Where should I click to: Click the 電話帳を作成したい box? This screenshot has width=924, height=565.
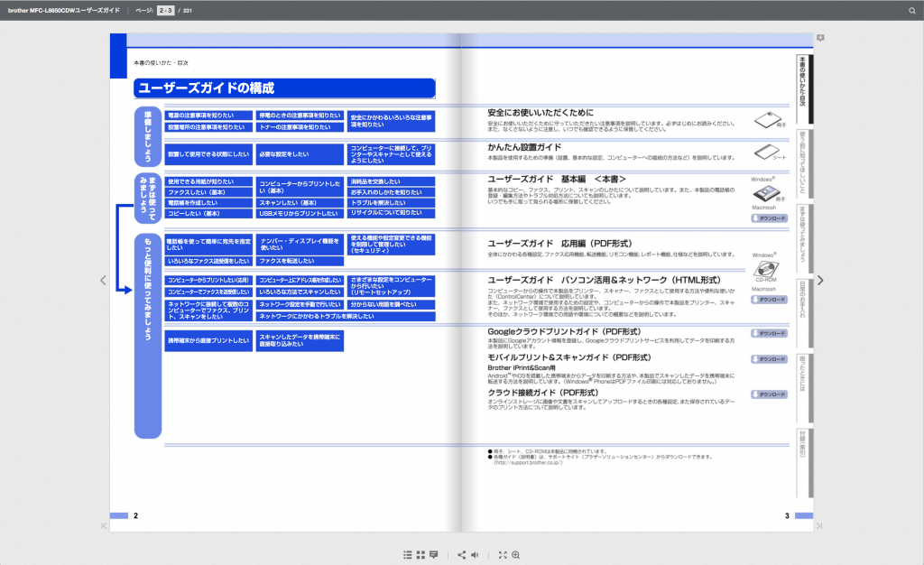point(208,203)
